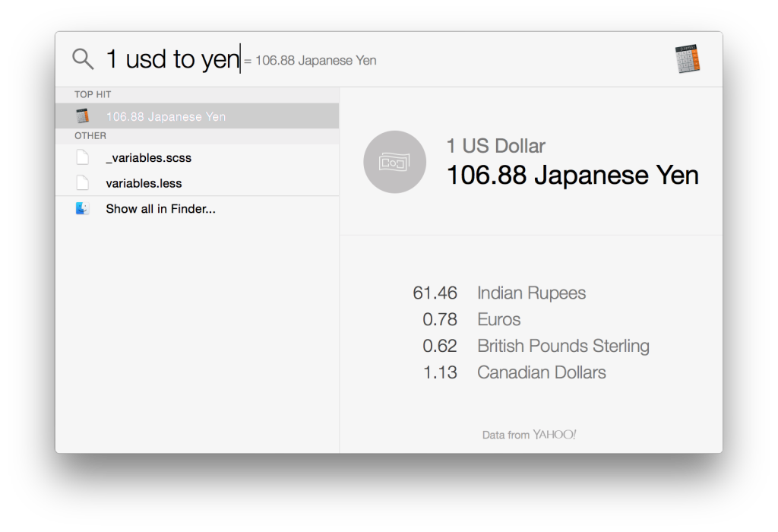Click the large "106.88 Japanese Yen" preview heading

572,176
